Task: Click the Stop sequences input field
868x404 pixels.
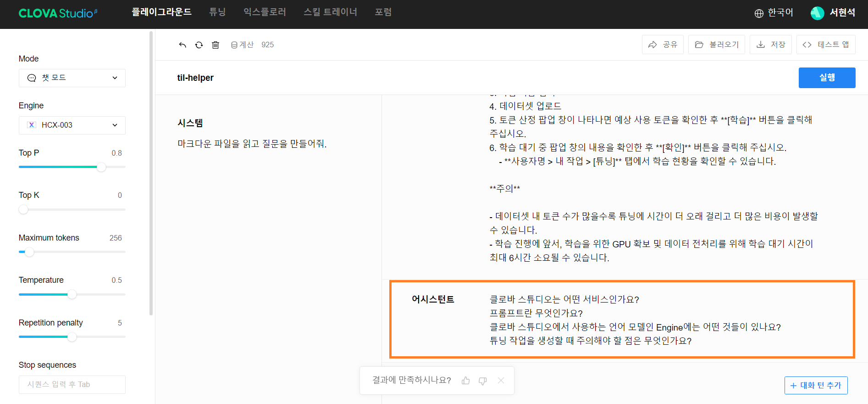Action: pyautogui.click(x=72, y=385)
